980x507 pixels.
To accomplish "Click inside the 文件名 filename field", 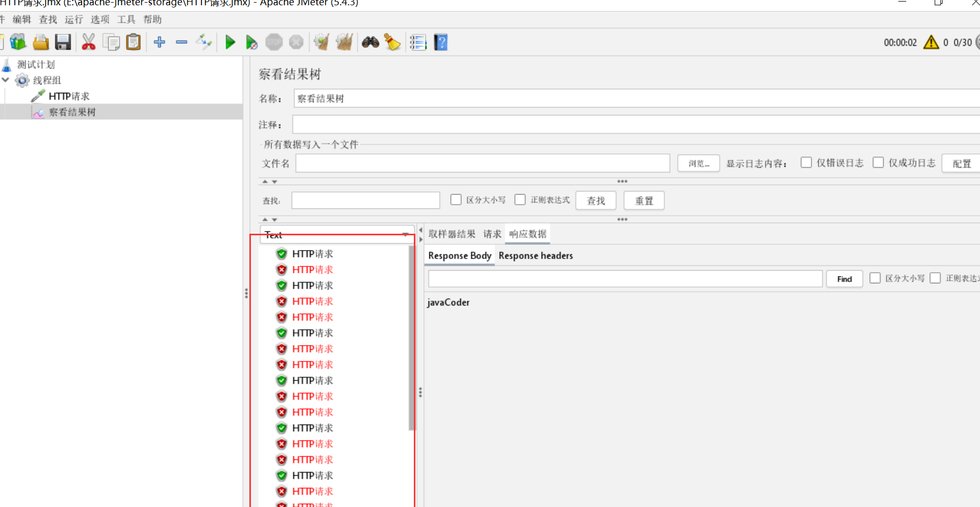I will pos(482,164).
